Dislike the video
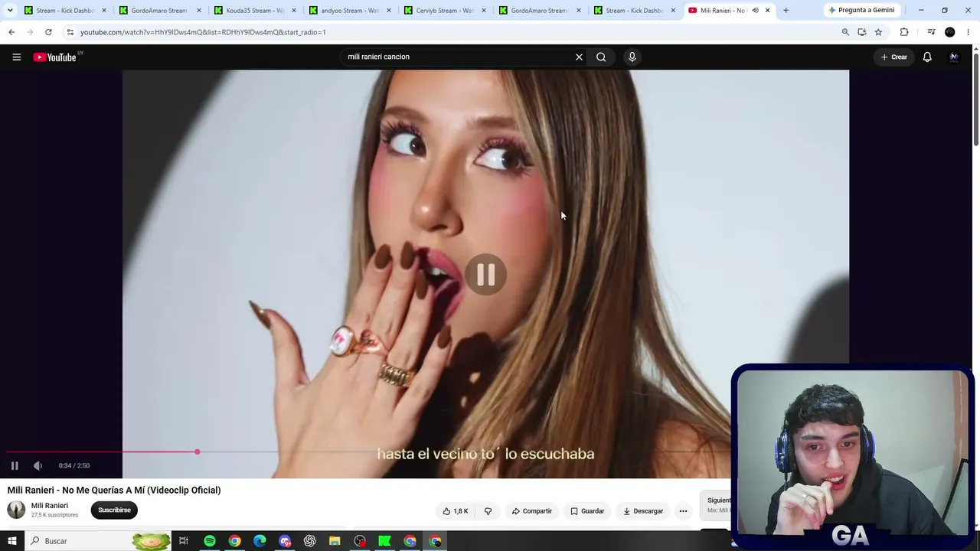Image resolution: width=980 pixels, height=551 pixels. (488, 511)
